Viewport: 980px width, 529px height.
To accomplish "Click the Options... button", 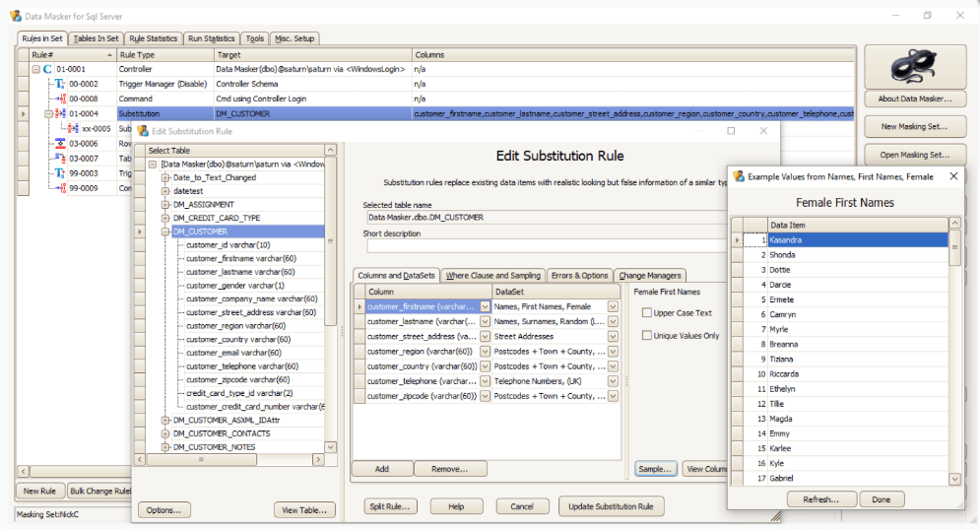I will coord(163,510).
